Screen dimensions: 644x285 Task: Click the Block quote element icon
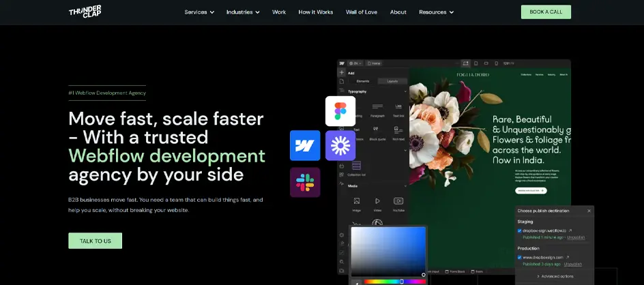(x=376, y=130)
